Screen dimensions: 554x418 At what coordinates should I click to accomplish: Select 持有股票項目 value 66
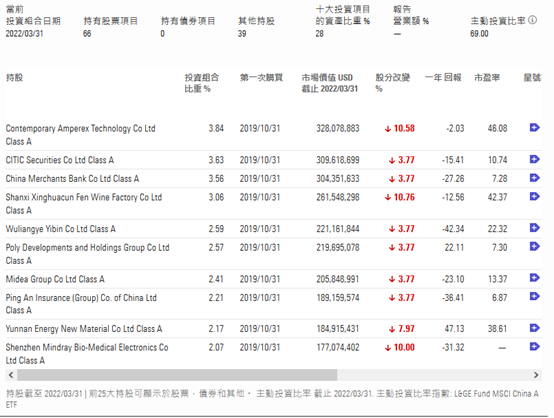pyautogui.click(x=87, y=34)
